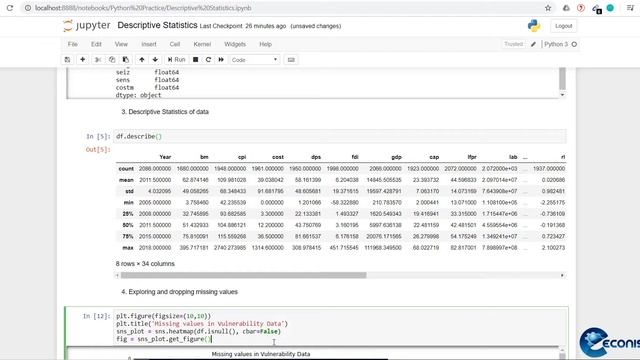This screenshot has width=640, height=360.
Task: Open the Help menu
Action: click(x=265, y=44)
